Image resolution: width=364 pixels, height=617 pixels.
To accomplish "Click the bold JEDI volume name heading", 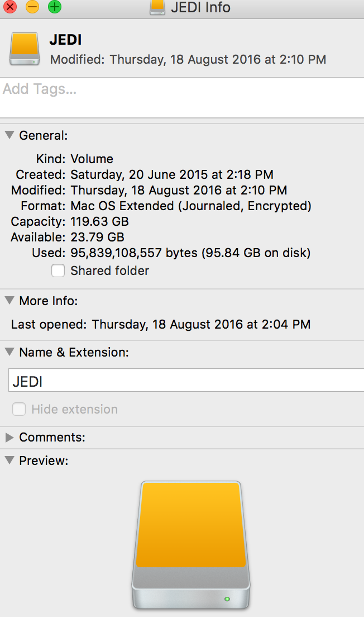I will point(66,40).
